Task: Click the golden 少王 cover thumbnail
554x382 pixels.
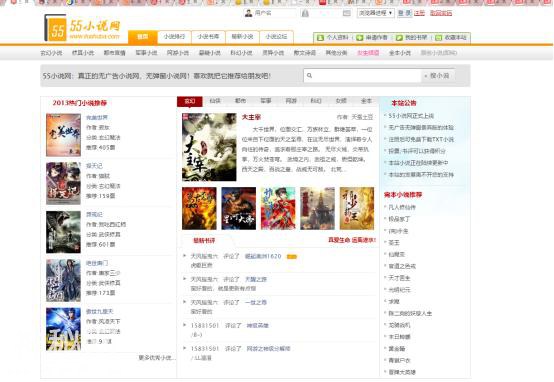Action: [x=357, y=208]
